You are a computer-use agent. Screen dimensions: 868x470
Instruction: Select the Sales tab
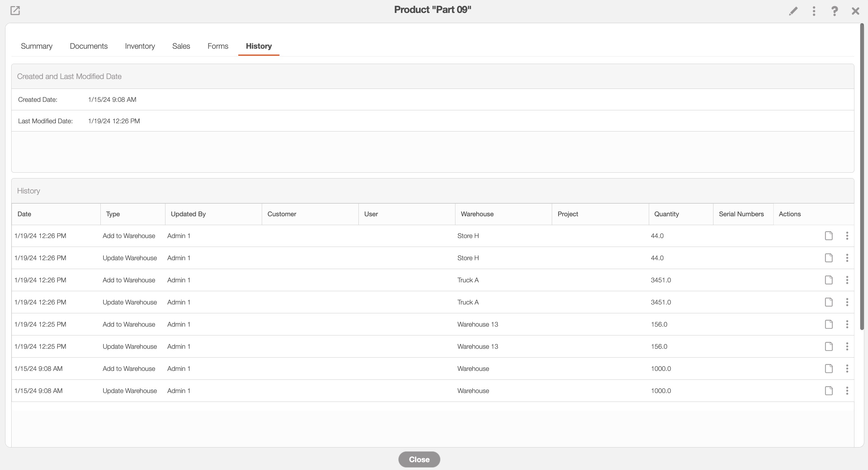181,46
